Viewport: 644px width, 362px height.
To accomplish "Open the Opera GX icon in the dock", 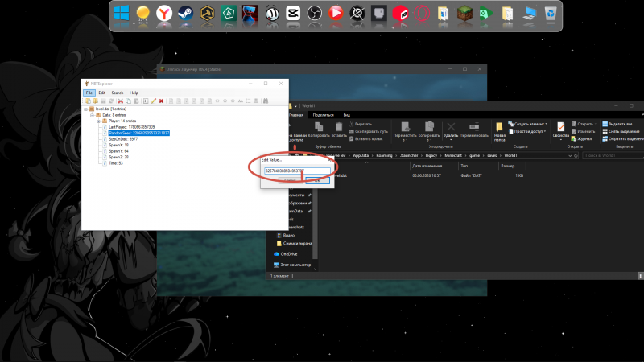I will pyautogui.click(x=422, y=14).
